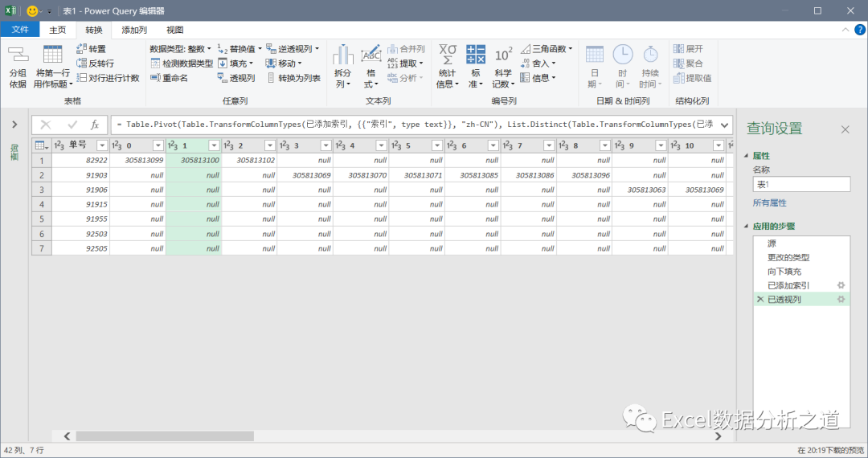Click the 日期 calendar icon
This screenshot has width=868, height=458.
[x=595, y=55]
